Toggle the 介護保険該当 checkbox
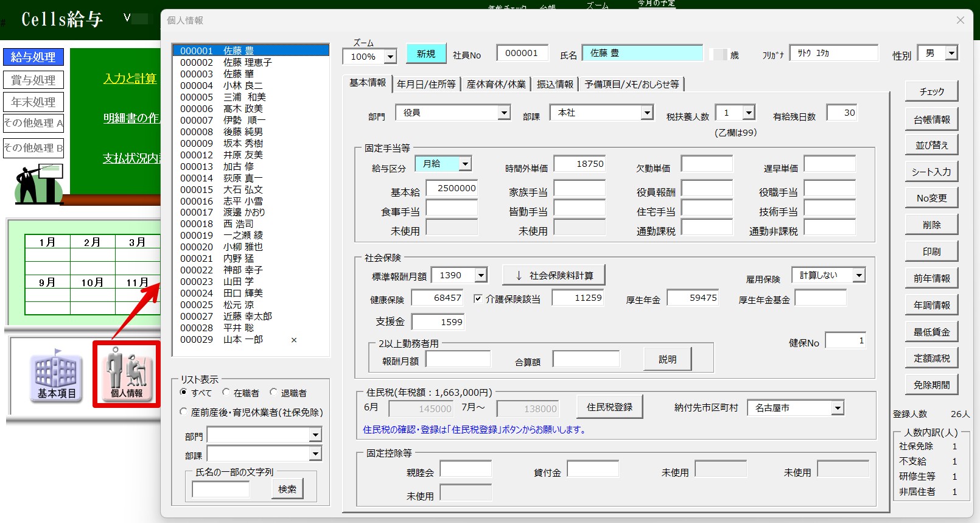Screen dimensions: 980x523 478,298
